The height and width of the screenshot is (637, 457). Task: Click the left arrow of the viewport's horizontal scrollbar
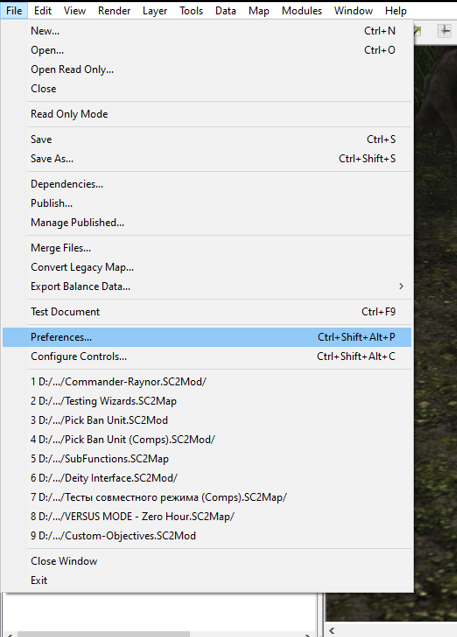pyautogui.click(x=332, y=630)
